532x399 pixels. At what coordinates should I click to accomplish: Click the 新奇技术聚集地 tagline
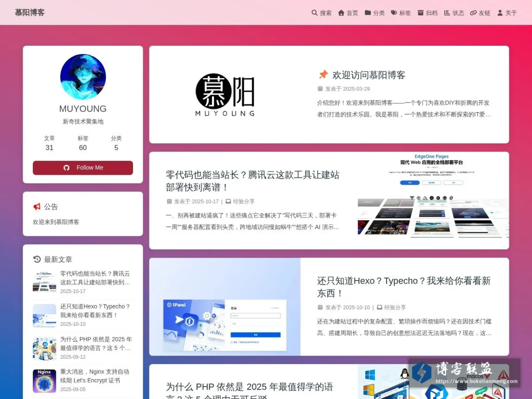point(83,121)
